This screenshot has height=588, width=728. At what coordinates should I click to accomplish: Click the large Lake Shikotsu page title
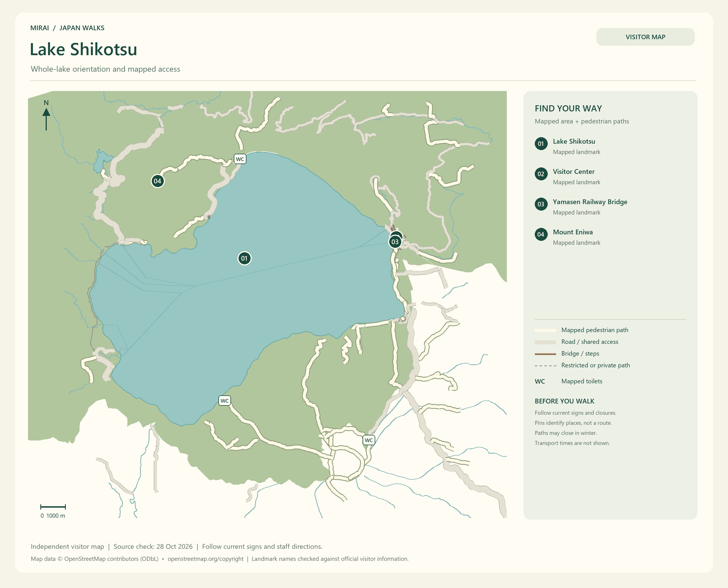coord(83,50)
